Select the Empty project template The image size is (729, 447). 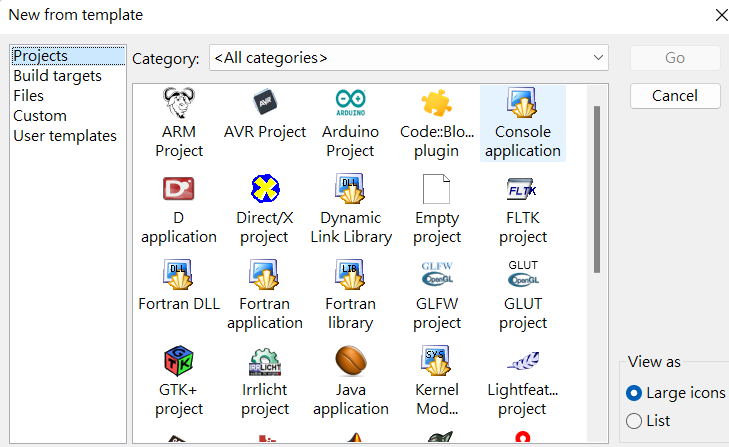437,209
